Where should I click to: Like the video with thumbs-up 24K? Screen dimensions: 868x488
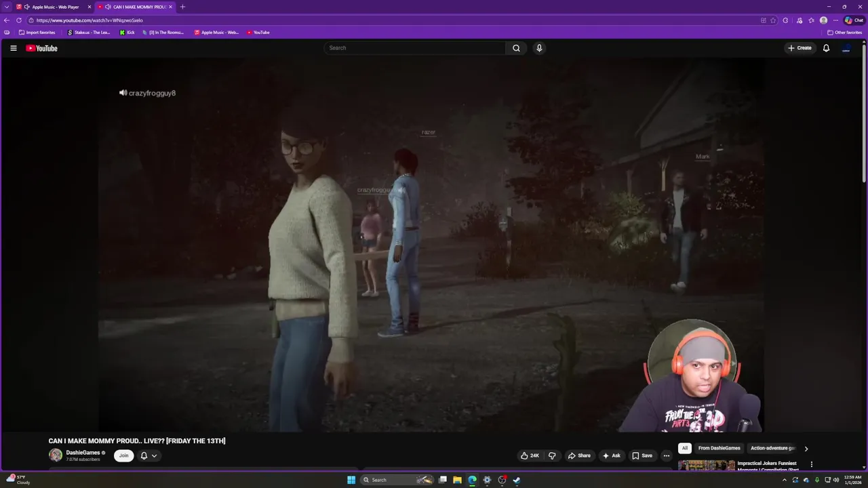point(530,455)
